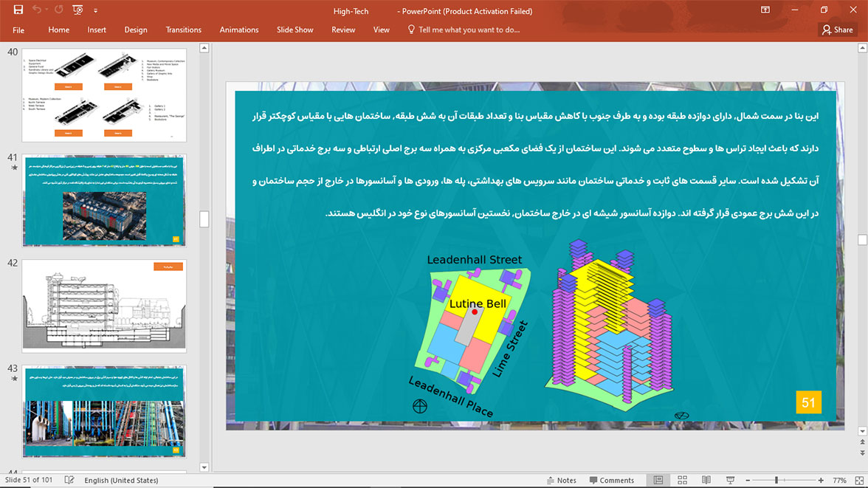Select slide 40 thumbnail
The width and height of the screenshot is (868, 488).
coord(104,95)
